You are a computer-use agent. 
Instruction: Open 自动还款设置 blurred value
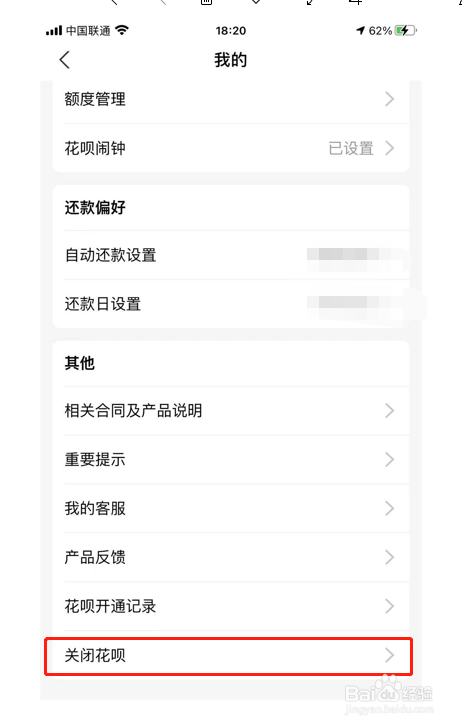click(357, 255)
